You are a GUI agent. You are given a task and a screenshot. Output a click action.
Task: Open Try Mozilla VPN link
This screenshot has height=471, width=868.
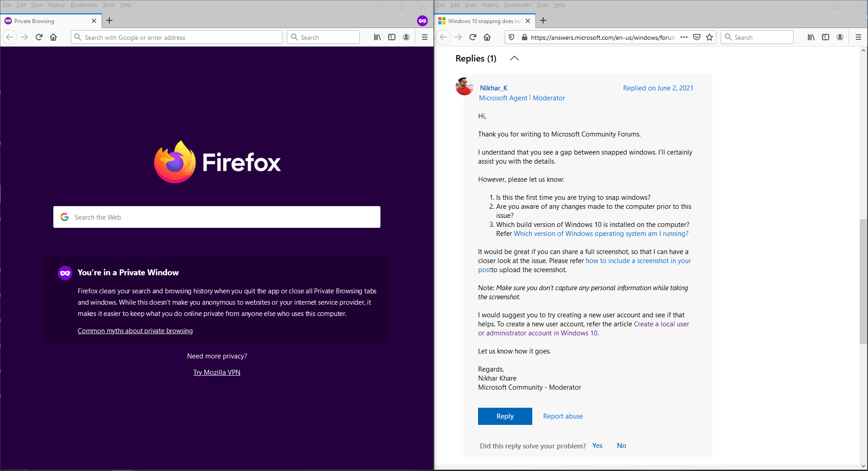point(217,372)
